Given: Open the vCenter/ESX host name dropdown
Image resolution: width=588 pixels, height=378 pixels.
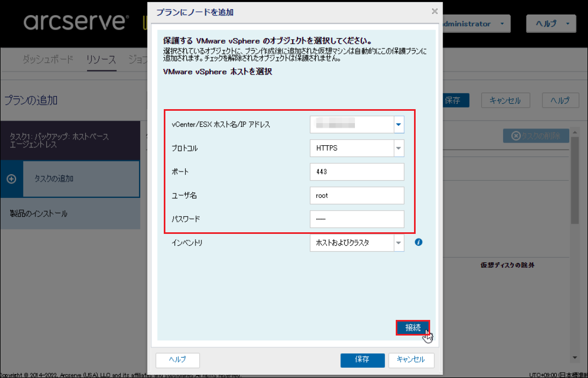Looking at the screenshot, I should pos(398,125).
